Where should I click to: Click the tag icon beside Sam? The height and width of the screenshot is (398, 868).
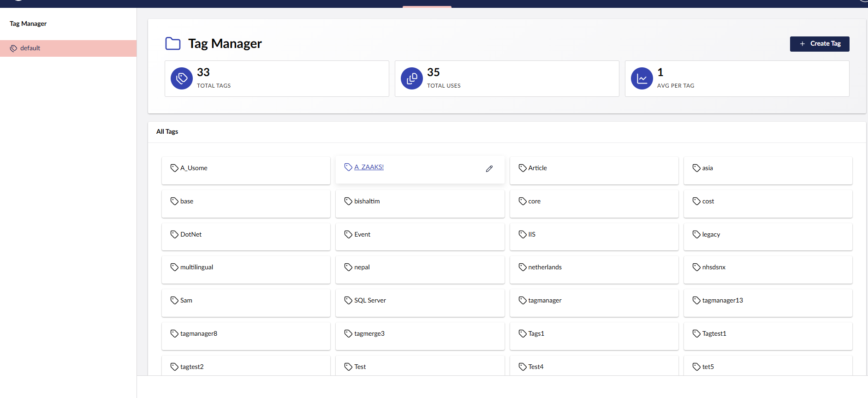coord(174,300)
